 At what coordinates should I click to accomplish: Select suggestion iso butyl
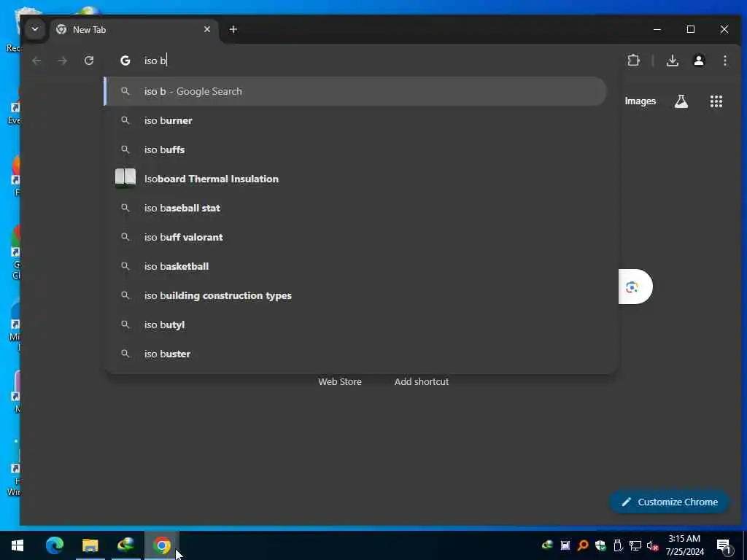[355, 324]
